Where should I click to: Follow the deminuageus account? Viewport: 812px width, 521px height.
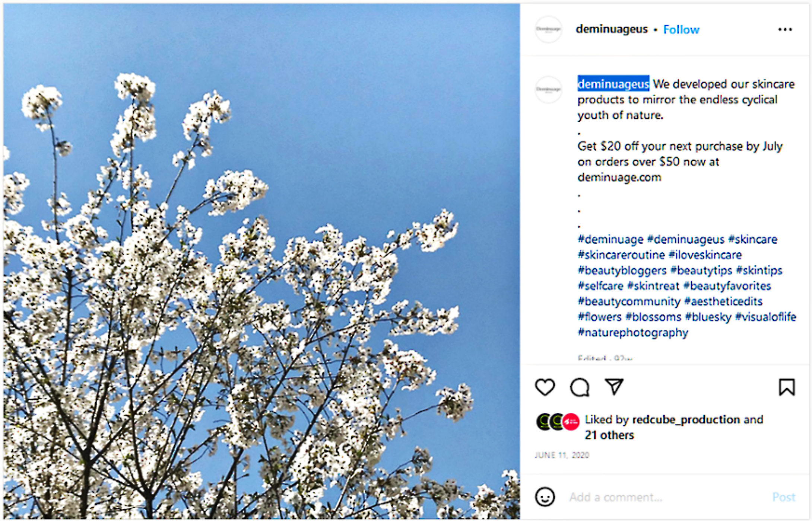[681, 29]
